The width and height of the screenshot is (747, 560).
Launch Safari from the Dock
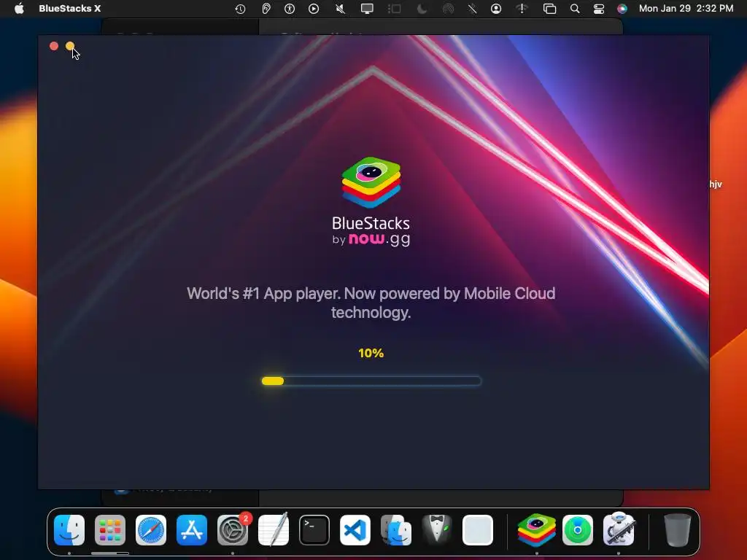pos(151,530)
